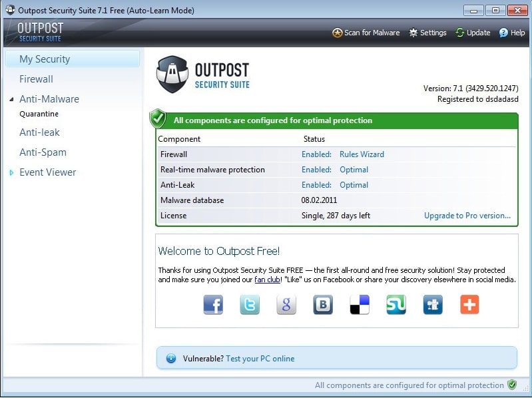
Task: Click the 'Single, 287 days left' license text
Action: (336, 216)
